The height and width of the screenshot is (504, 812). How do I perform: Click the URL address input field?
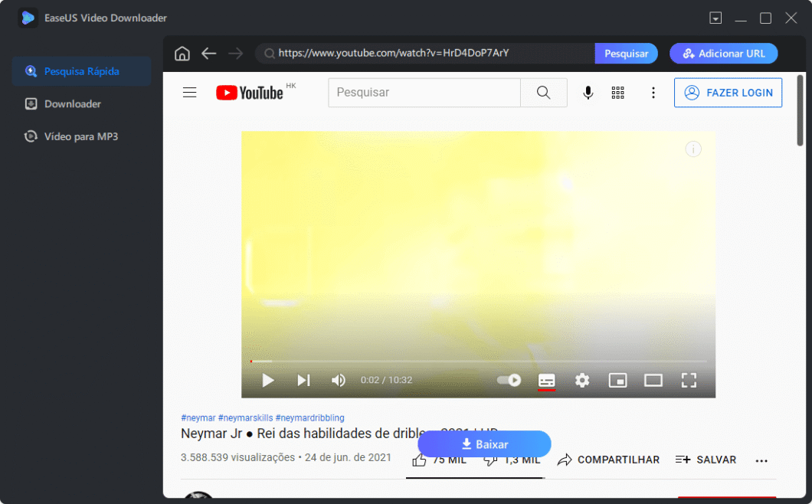[421, 53]
